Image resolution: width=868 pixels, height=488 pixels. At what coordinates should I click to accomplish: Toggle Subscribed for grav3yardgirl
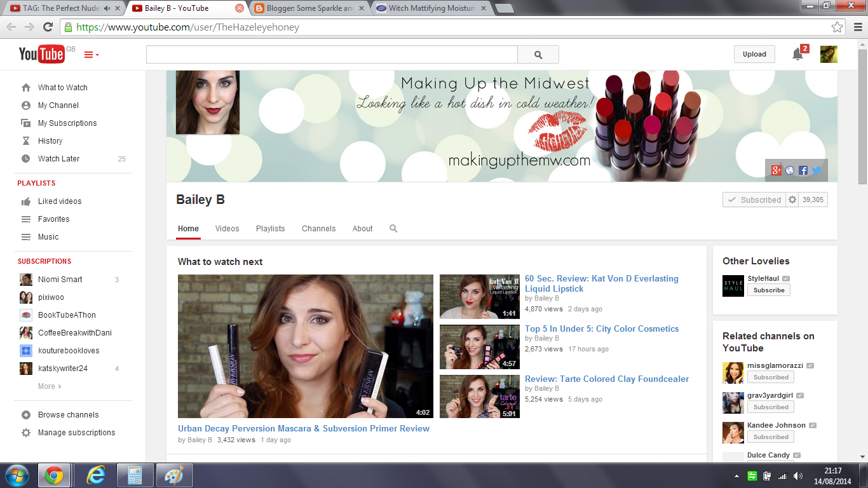pos(771,407)
